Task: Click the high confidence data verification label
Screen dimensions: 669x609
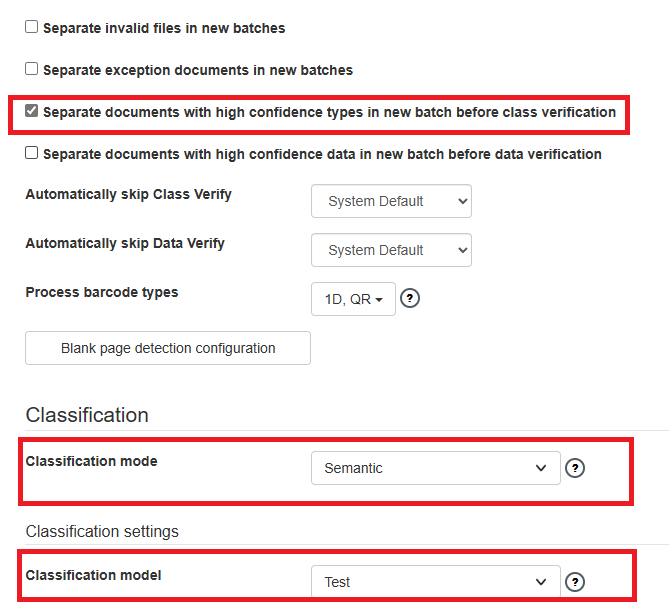Action: 322,154
